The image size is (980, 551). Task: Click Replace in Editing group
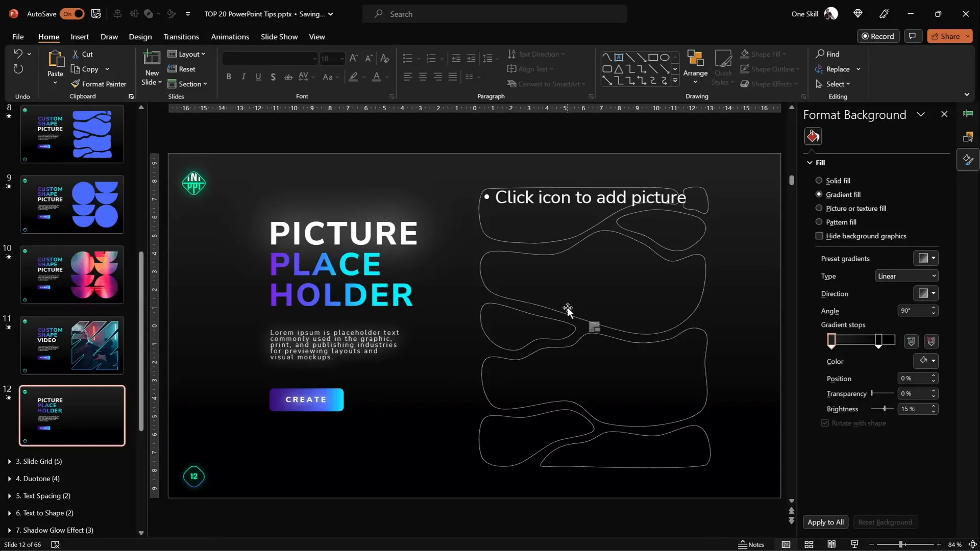pos(832,69)
